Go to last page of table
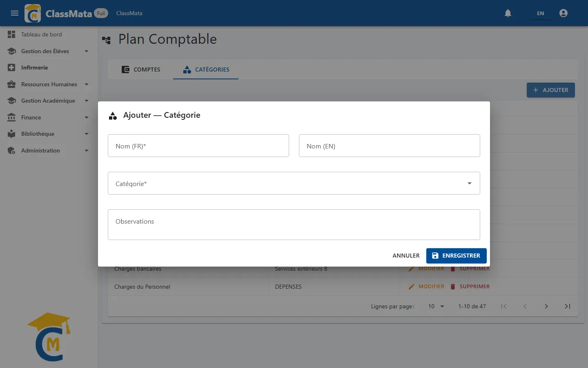 coord(568,306)
